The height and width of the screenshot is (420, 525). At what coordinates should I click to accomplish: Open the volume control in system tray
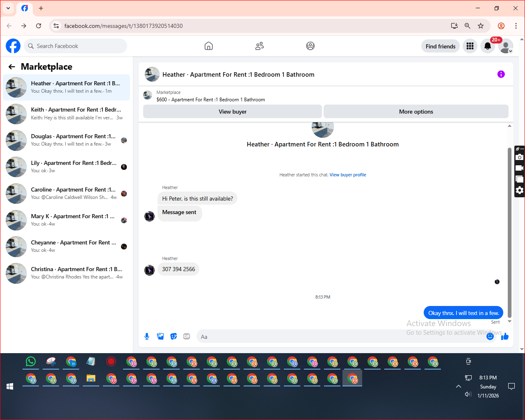468,394
